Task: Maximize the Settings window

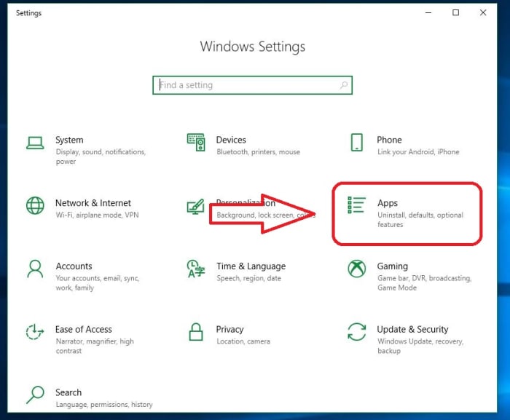Action: tap(455, 12)
